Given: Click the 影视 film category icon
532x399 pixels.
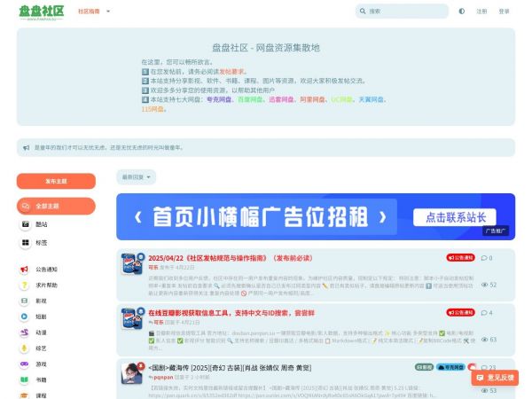Looking at the screenshot, I should pyautogui.click(x=25, y=301).
